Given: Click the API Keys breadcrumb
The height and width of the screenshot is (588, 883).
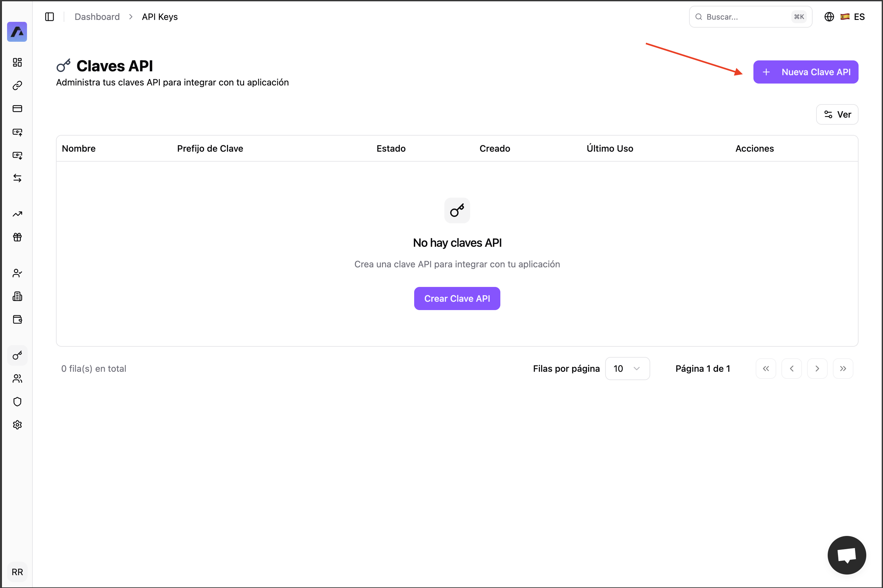Looking at the screenshot, I should [159, 17].
